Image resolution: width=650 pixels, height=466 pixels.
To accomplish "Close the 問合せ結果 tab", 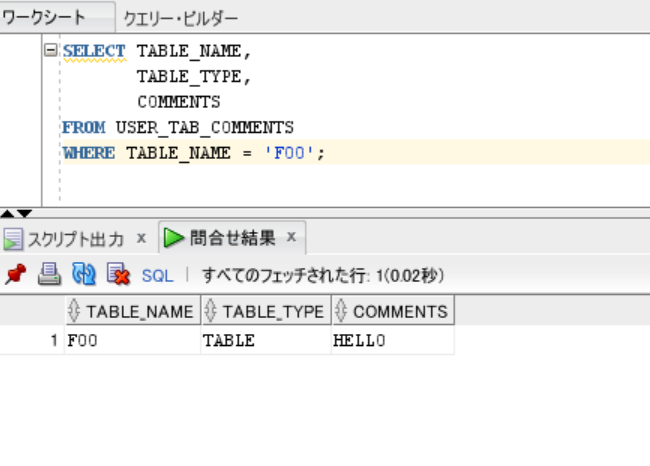I will tap(291, 237).
